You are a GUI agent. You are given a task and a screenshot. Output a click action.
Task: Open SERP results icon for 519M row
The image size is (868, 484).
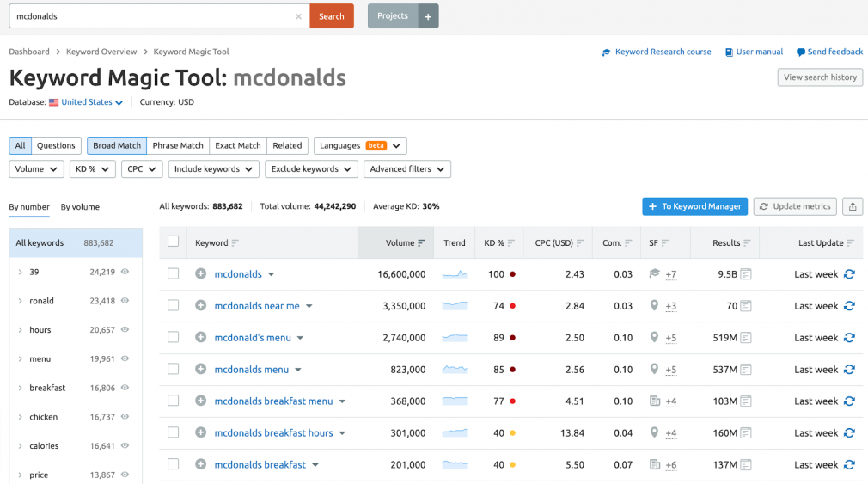click(746, 338)
